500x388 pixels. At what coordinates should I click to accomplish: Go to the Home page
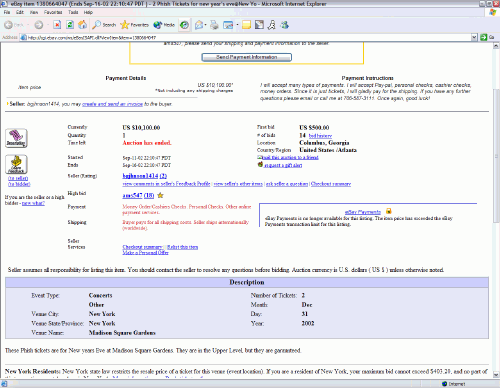point(83,25)
